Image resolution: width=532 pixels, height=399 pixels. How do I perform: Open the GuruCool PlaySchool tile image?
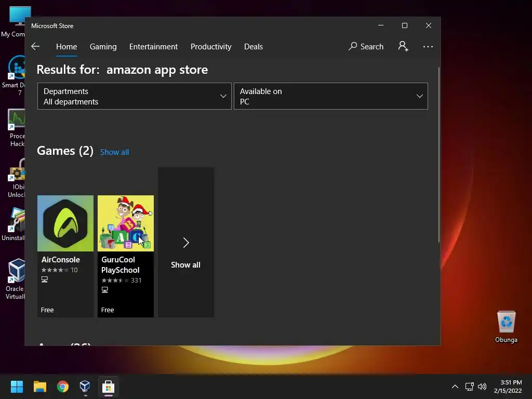[x=126, y=223]
